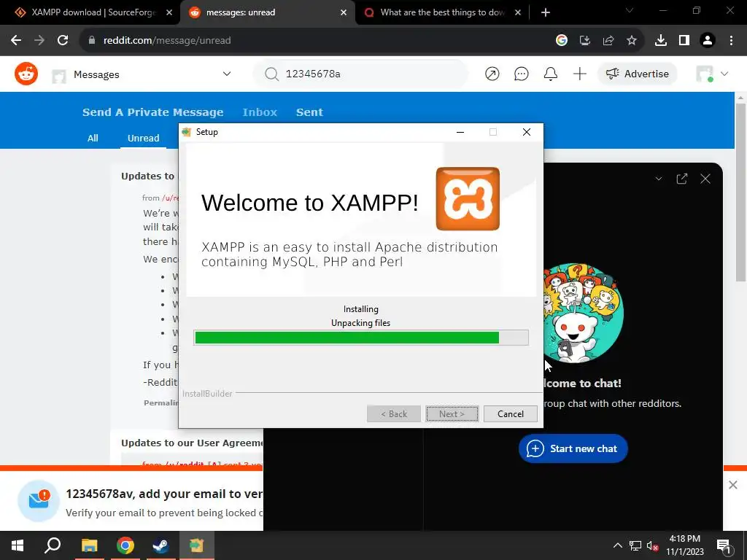This screenshot has height=560, width=747.
Task: Click the 'Updates to our User Agreeme' message title
Action: (192, 443)
